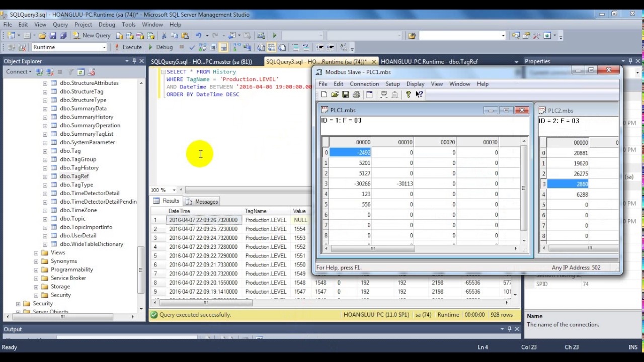Screen dimensions: 644x362
Task: Click Save disk icon in Modbus Slave
Action: [x=345, y=95]
